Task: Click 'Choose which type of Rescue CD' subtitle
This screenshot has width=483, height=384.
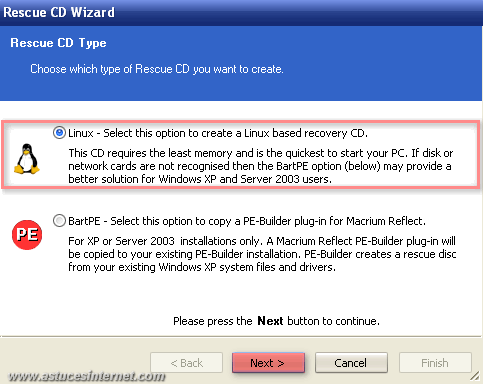Action: 157,69
